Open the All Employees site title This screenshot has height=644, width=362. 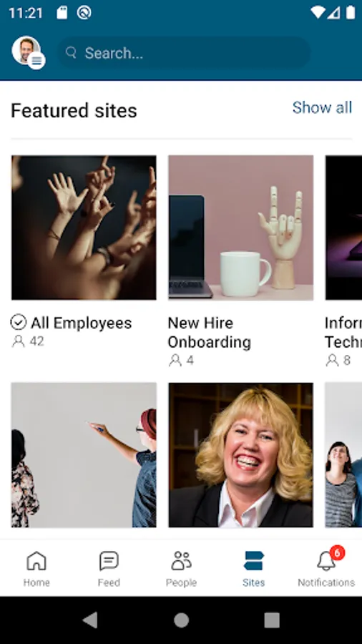(82, 323)
